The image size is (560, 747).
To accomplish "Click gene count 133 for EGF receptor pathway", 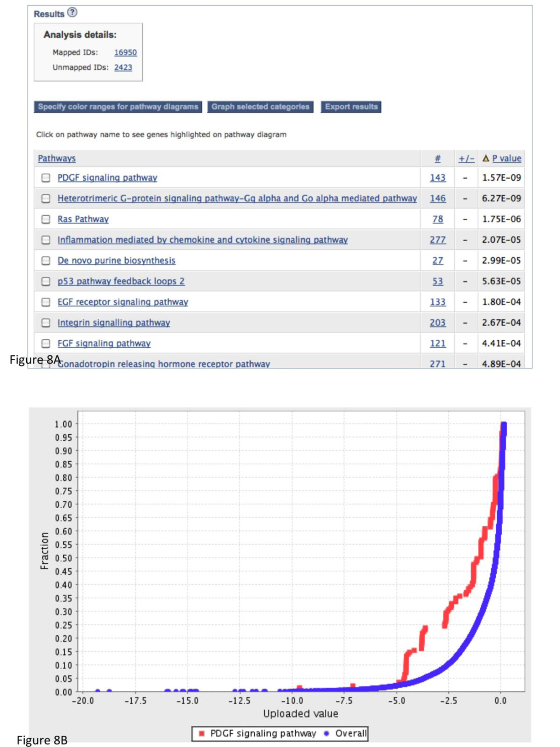I will coord(438,302).
